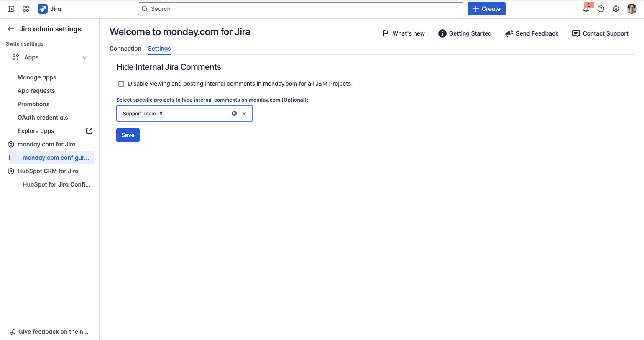
Task: Expand the project selector chevron
Action: (x=244, y=113)
